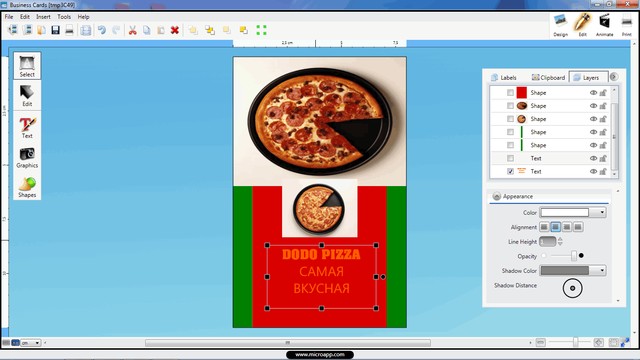Click the Shadow Distance circular dial
This screenshot has width=640, height=360.
572,288
